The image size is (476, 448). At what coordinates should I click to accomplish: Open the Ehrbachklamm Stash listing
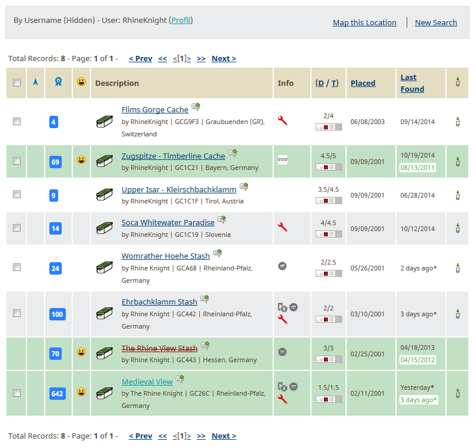159,302
